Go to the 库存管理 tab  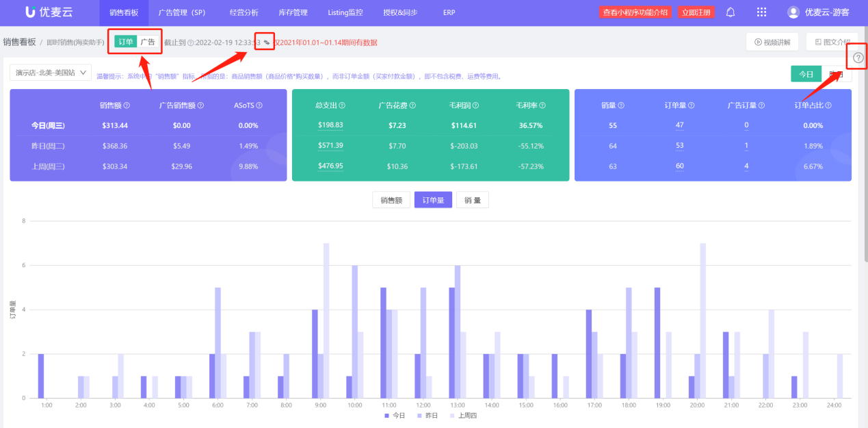(x=293, y=12)
